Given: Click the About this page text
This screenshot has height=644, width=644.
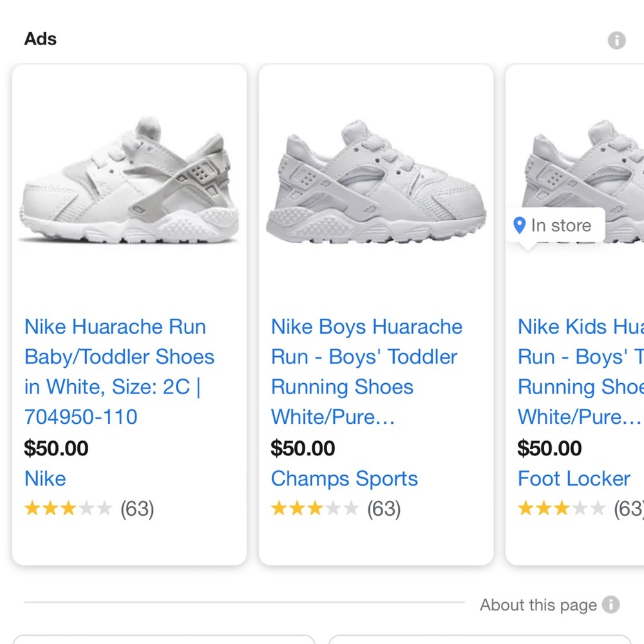Looking at the screenshot, I should click(x=538, y=605).
